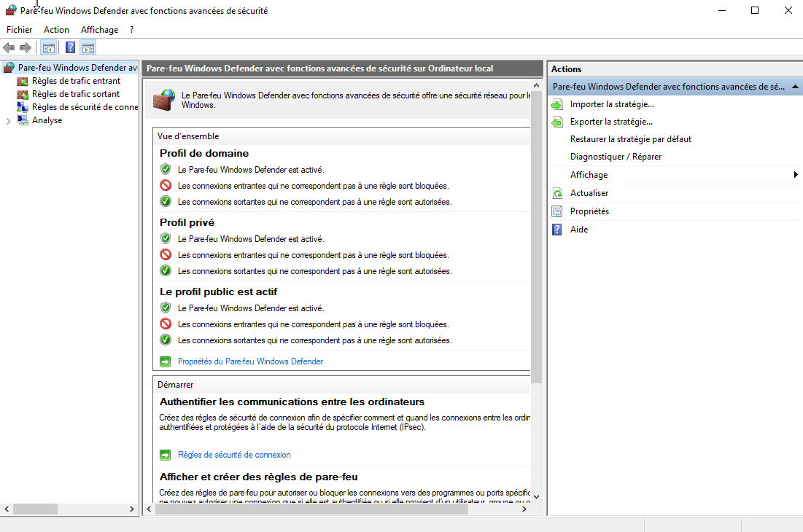Click the Démarrer section label
803x532 pixels.
[x=175, y=385]
